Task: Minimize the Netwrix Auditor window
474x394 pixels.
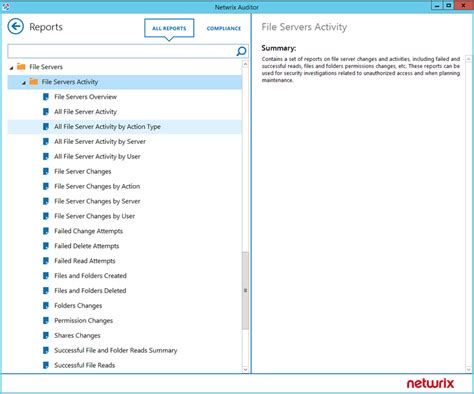Action: coord(437,6)
